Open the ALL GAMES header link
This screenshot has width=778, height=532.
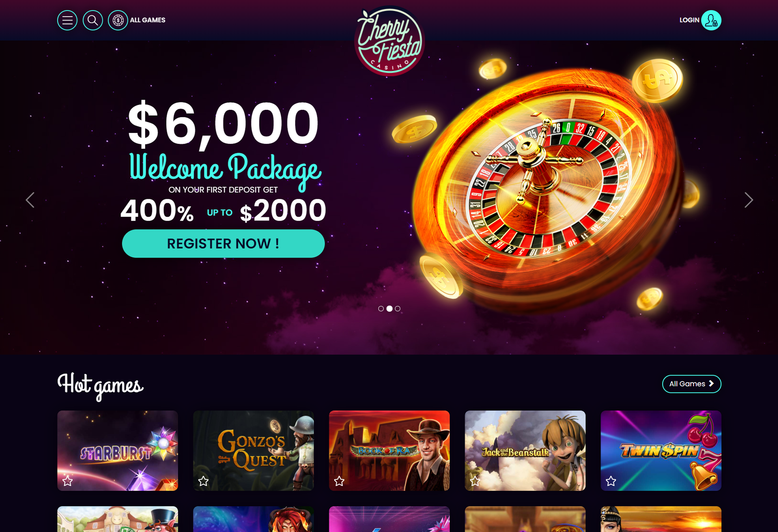point(147,20)
